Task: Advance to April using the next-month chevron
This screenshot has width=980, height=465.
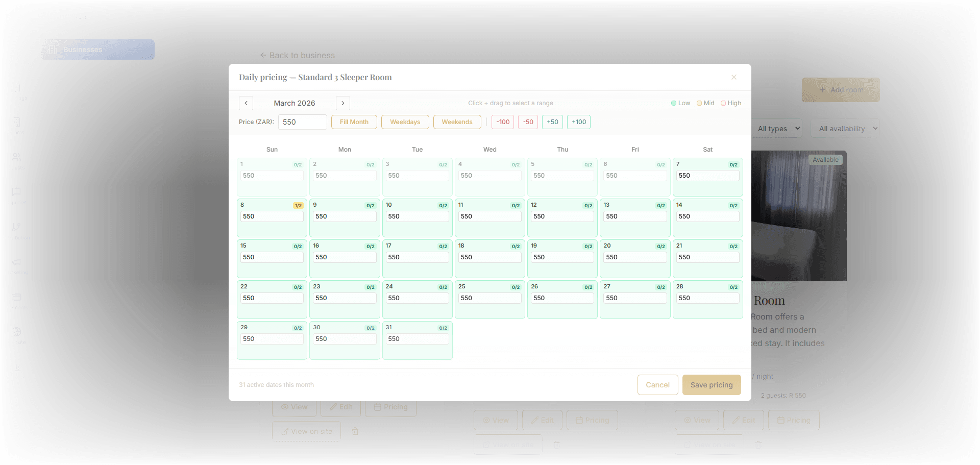Action: (x=342, y=103)
